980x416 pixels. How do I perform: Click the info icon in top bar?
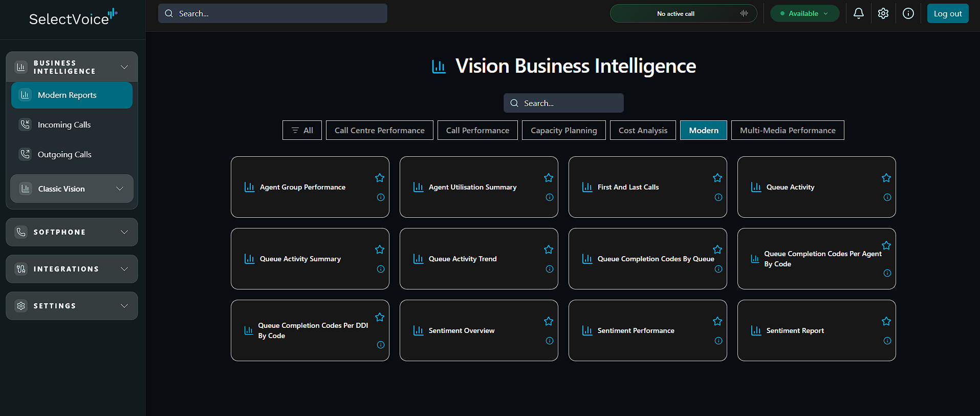pos(908,13)
